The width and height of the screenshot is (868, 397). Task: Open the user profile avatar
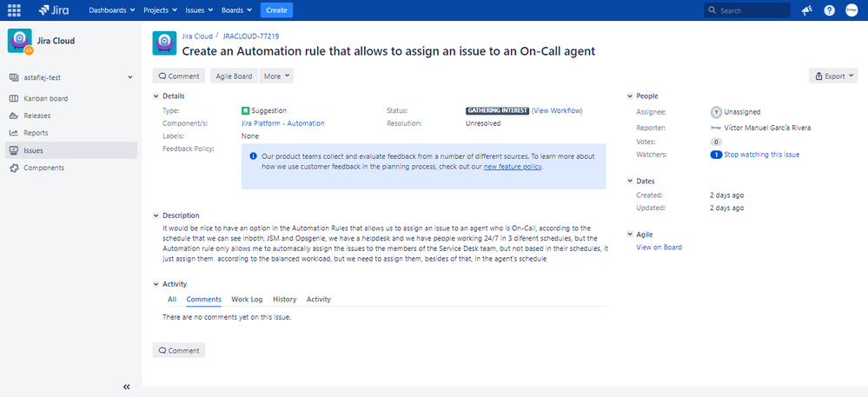coord(851,10)
